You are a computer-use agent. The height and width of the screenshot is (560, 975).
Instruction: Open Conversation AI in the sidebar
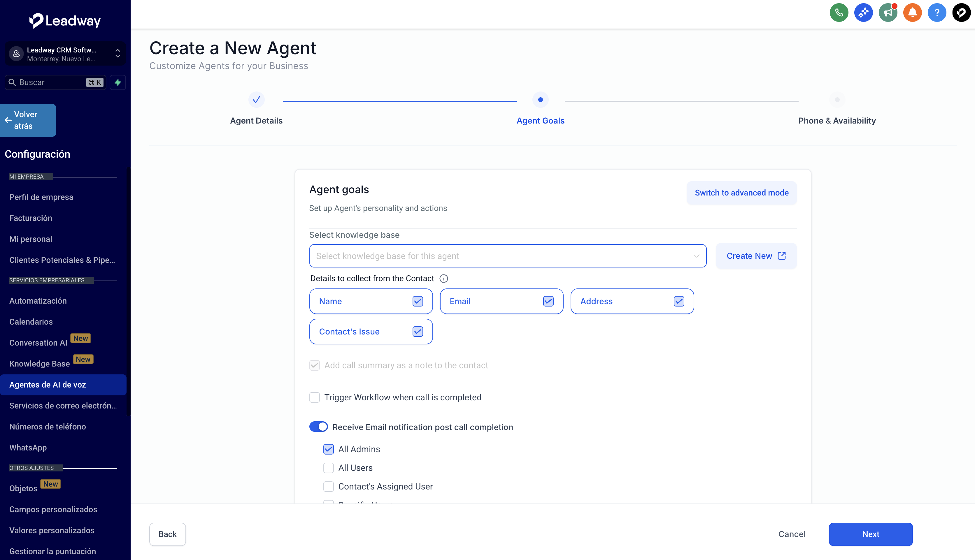pos(38,343)
